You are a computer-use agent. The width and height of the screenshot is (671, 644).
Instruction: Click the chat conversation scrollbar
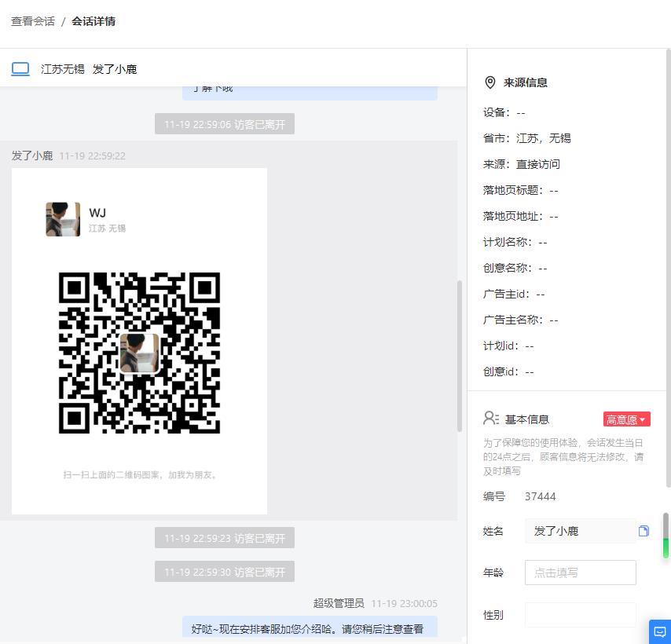coord(460,356)
